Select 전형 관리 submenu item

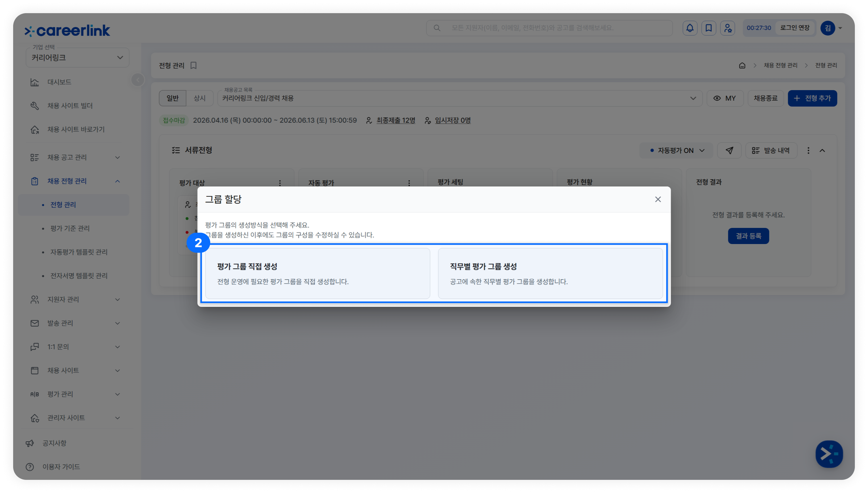pos(74,205)
